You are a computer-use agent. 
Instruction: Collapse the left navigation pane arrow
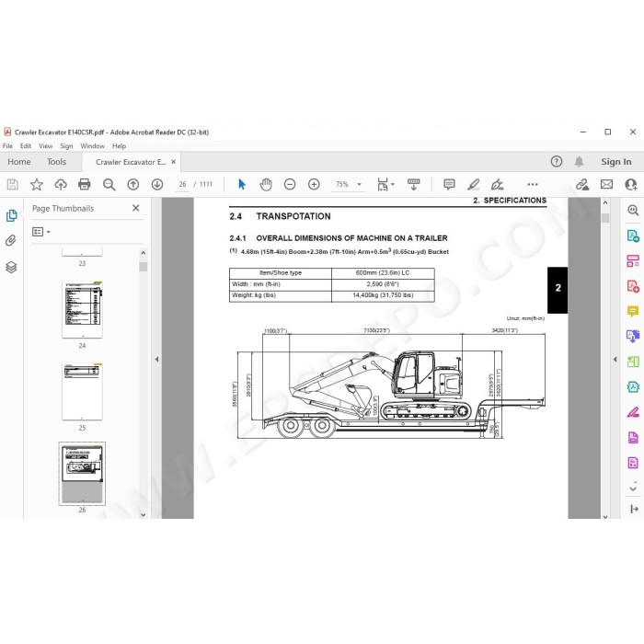156,360
